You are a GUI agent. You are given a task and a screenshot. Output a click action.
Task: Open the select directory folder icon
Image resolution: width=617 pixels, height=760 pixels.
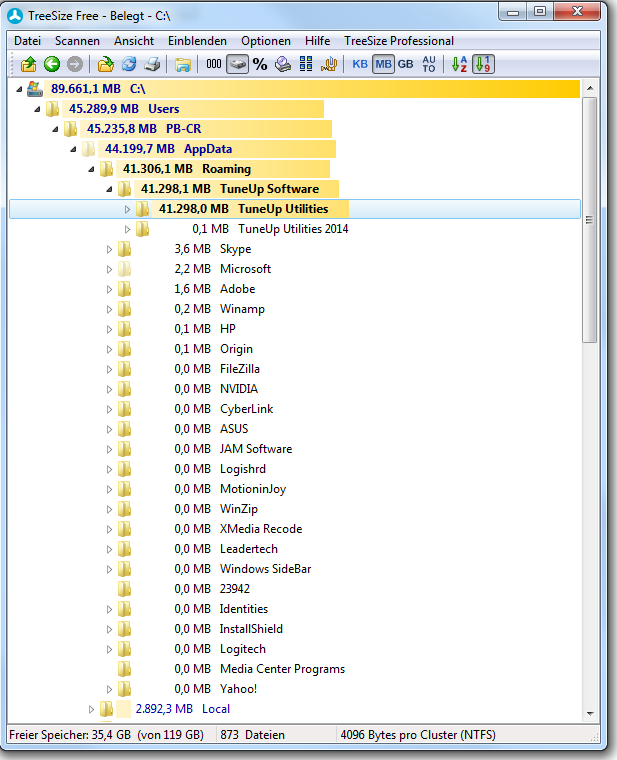(105, 64)
